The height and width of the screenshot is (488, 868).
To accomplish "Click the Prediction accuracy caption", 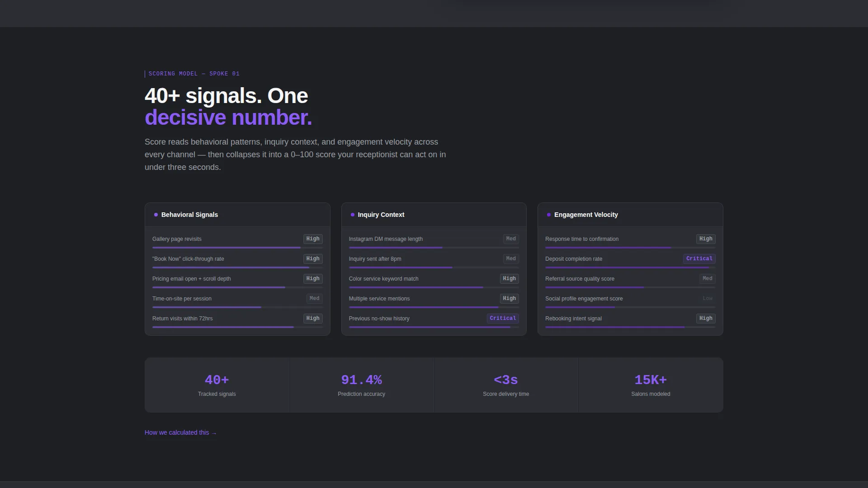I will (361, 394).
